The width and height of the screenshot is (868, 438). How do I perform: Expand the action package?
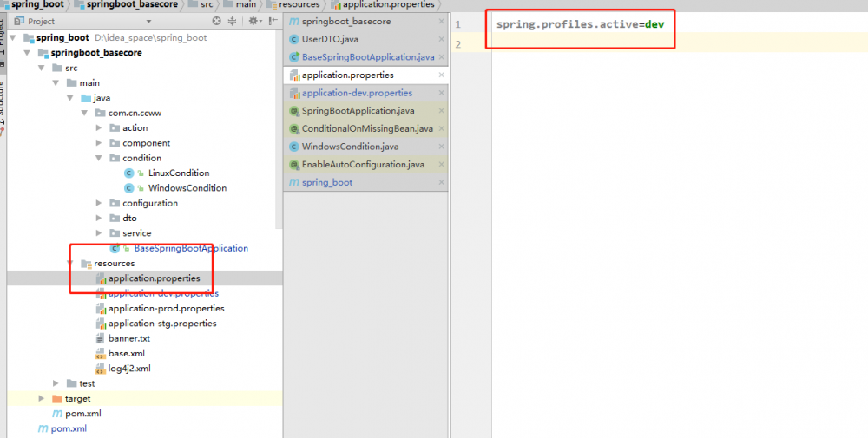click(99, 127)
